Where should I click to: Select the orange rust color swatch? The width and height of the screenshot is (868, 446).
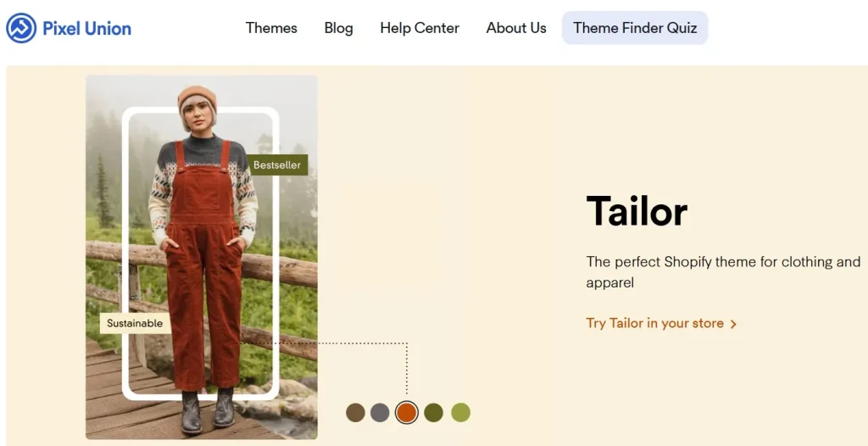(x=406, y=413)
